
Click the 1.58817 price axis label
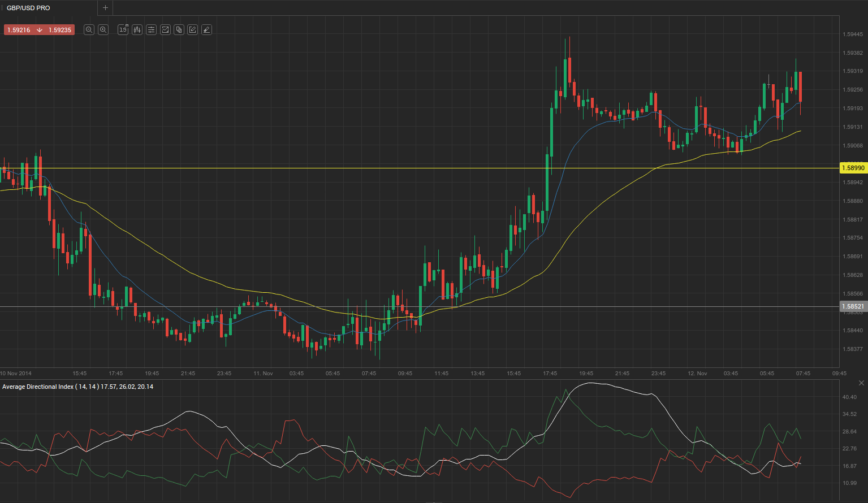pyautogui.click(x=853, y=220)
